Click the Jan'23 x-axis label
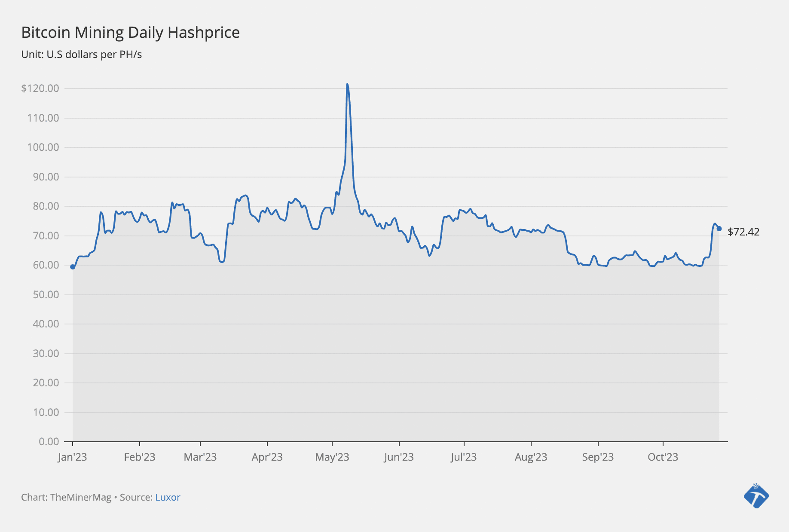This screenshot has width=789, height=532. (x=73, y=457)
